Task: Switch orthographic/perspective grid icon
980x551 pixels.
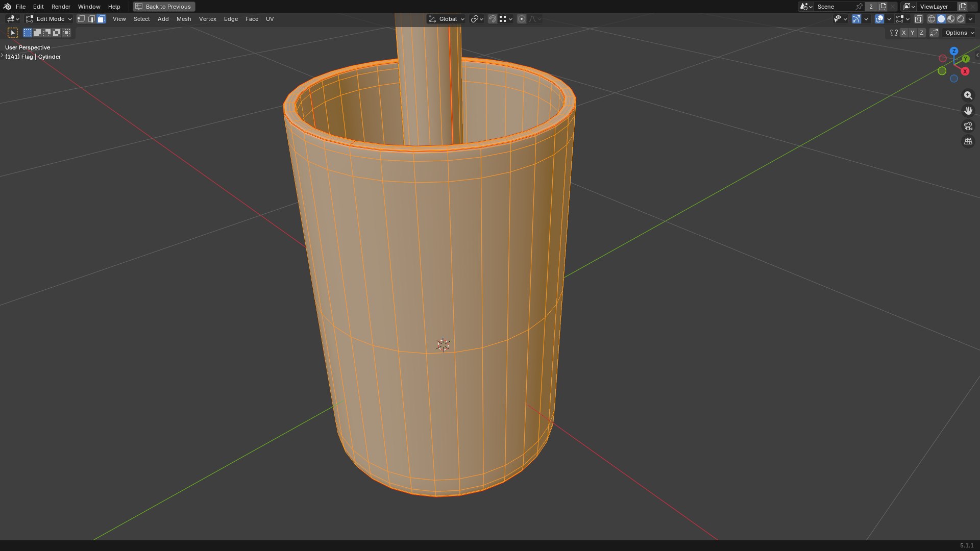Action: [968, 141]
